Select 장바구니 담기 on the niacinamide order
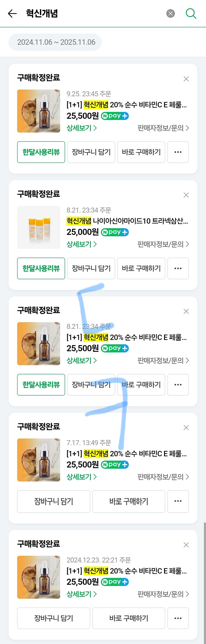206x644 pixels. 91,268
